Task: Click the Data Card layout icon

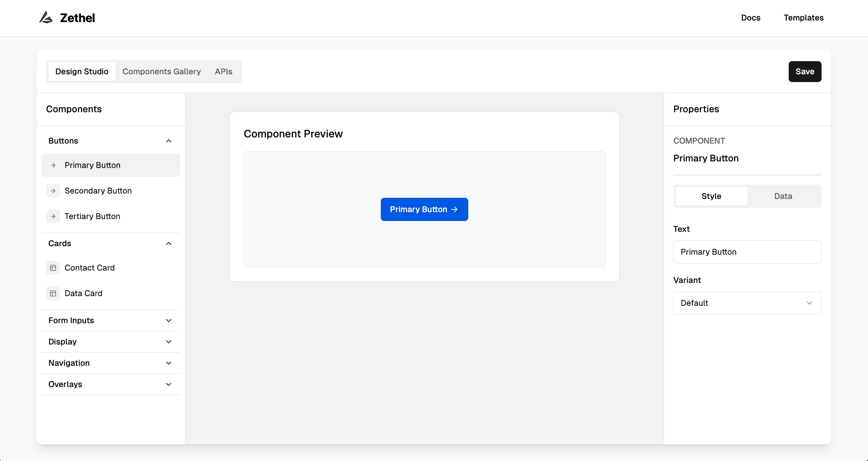Action: tap(53, 293)
